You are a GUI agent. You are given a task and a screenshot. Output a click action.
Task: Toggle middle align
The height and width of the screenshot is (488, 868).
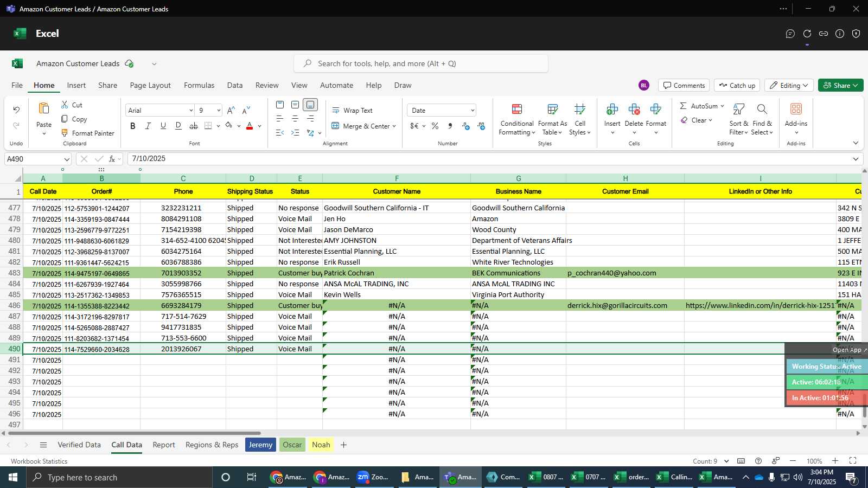coord(295,104)
